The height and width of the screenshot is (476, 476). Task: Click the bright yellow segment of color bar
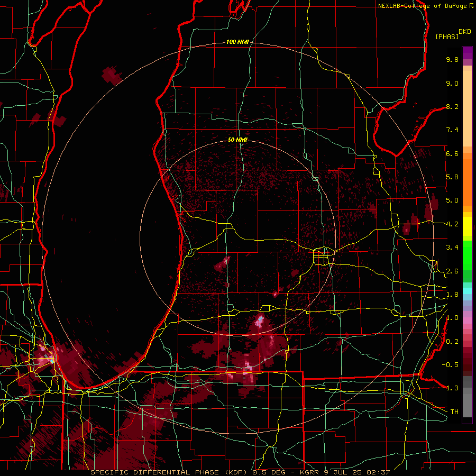click(x=467, y=226)
